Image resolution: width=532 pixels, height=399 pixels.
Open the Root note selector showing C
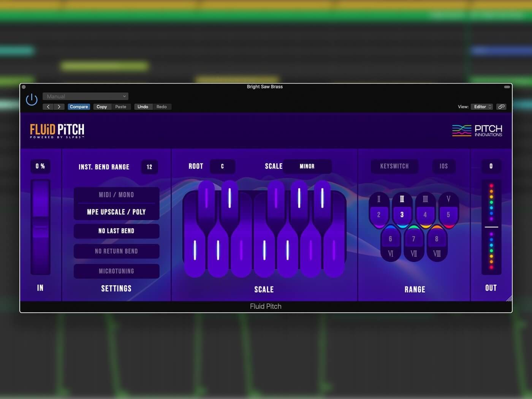(223, 166)
